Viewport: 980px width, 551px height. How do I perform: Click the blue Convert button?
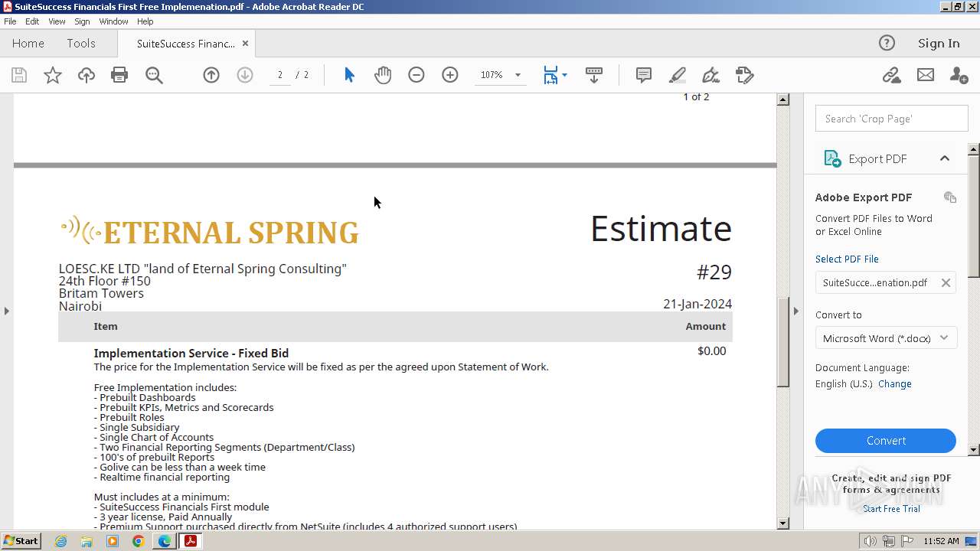click(886, 441)
